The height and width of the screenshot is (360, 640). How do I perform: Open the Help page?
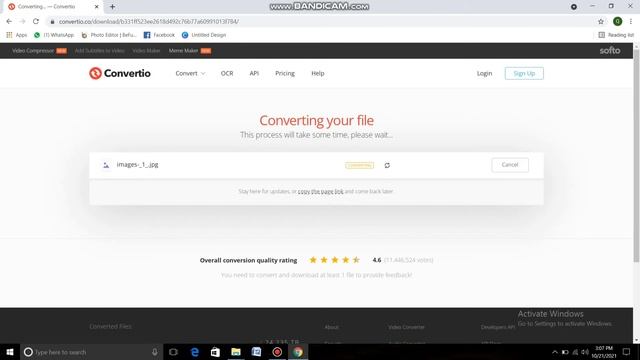[318, 73]
